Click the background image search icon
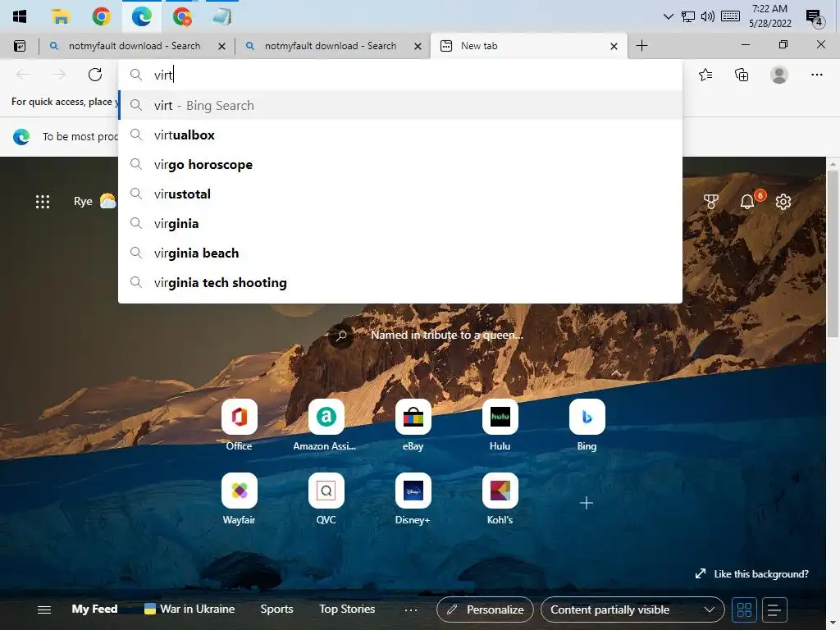Image resolution: width=840 pixels, height=630 pixels. coord(340,336)
